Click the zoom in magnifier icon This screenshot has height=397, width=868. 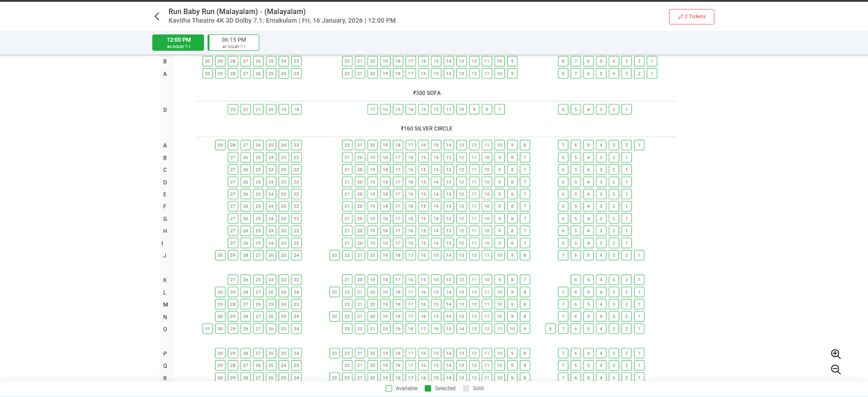click(835, 354)
